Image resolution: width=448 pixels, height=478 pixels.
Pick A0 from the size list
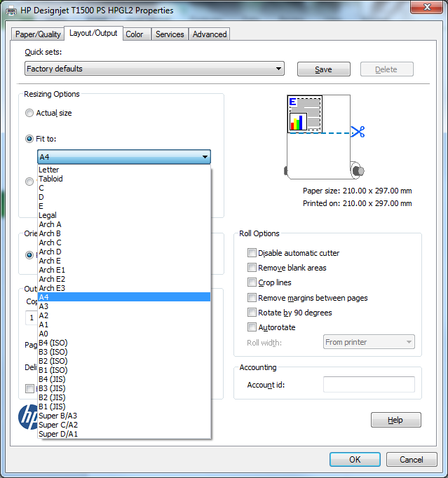(124, 334)
